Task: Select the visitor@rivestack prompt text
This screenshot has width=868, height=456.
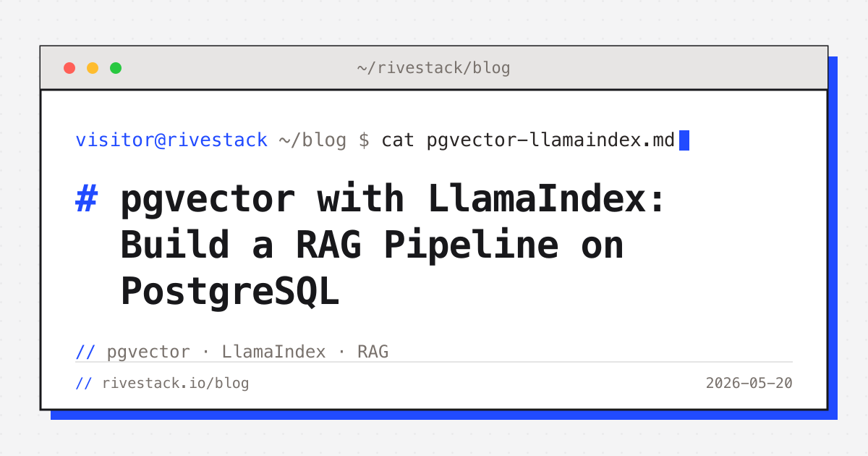Action: [171, 140]
